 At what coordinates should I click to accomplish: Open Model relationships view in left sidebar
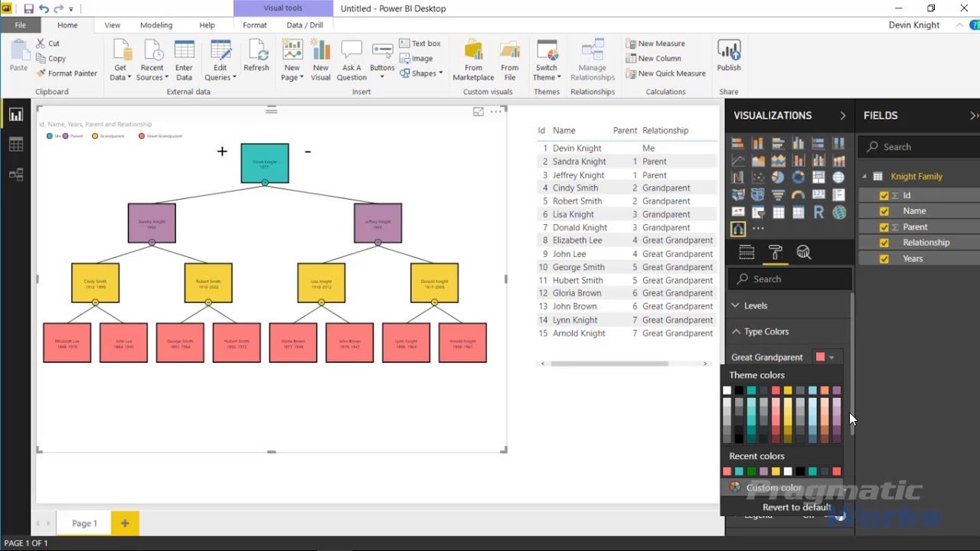pyautogui.click(x=16, y=174)
